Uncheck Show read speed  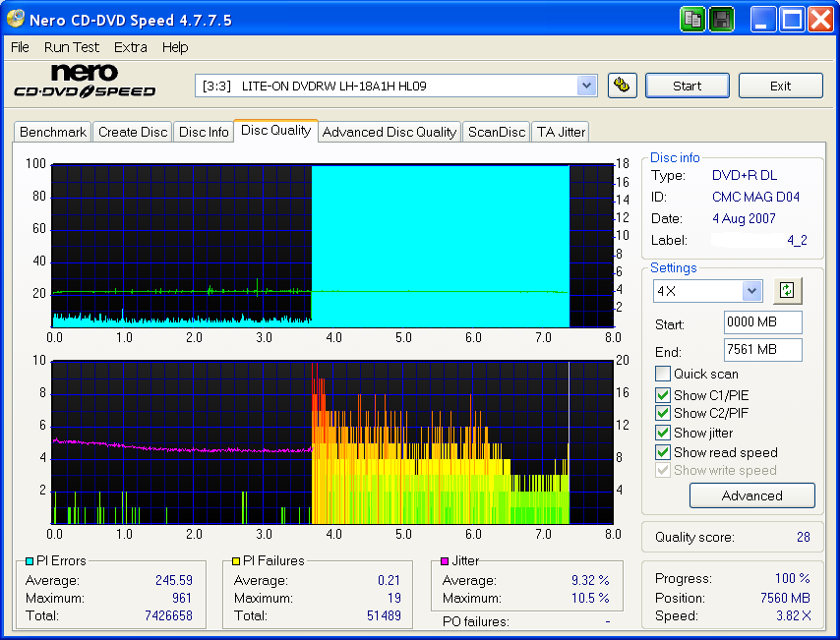[662, 452]
